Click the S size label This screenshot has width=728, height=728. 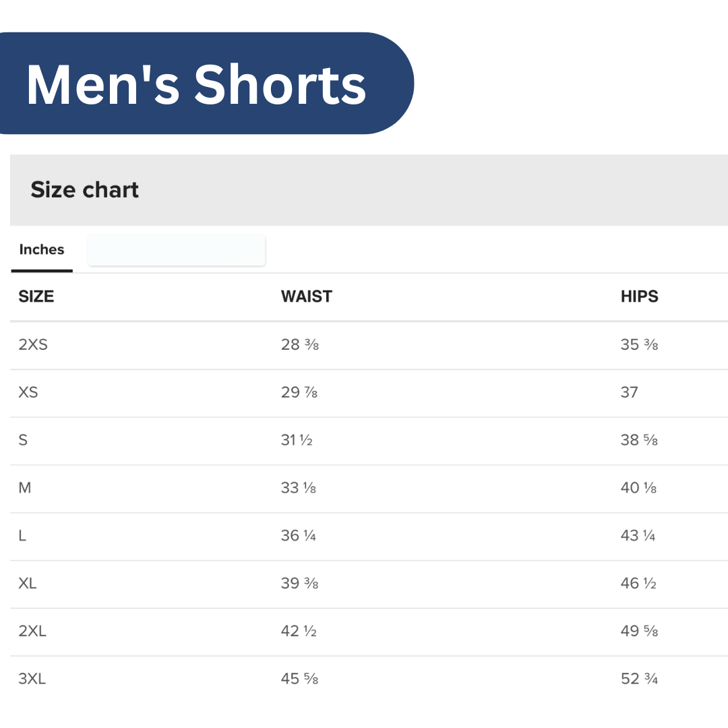click(x=24, y=440)
